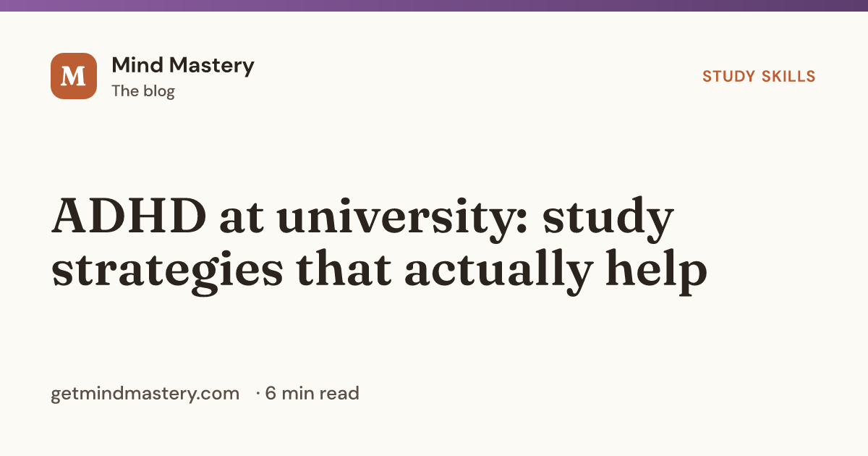Click the orange M logo icon

click(74, 76)
